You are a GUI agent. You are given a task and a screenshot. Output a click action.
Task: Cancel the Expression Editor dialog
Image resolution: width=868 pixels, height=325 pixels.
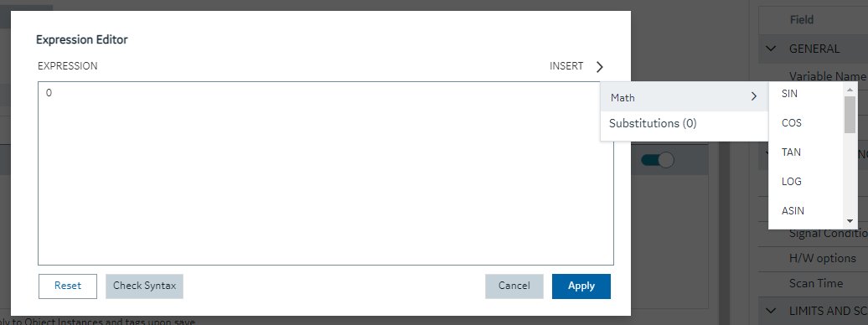click(514, 286)
